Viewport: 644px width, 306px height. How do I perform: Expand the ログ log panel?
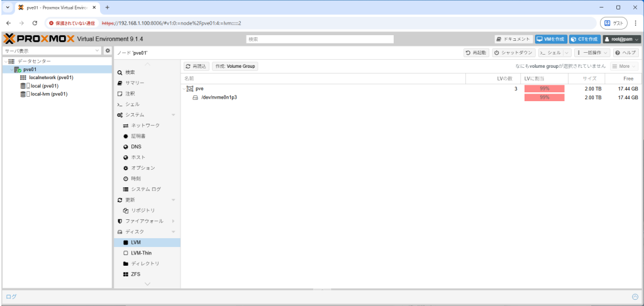point(635,297)
